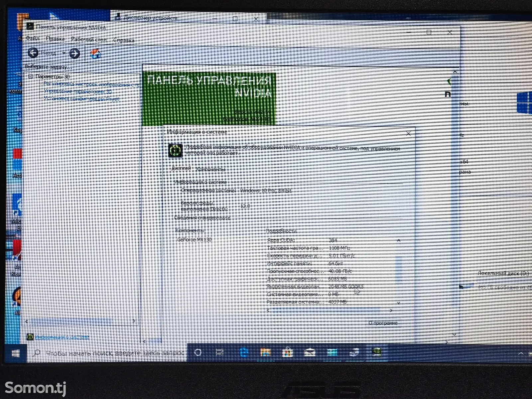
Task: Click the System window icon on taskbar
Action: point(332,352)
